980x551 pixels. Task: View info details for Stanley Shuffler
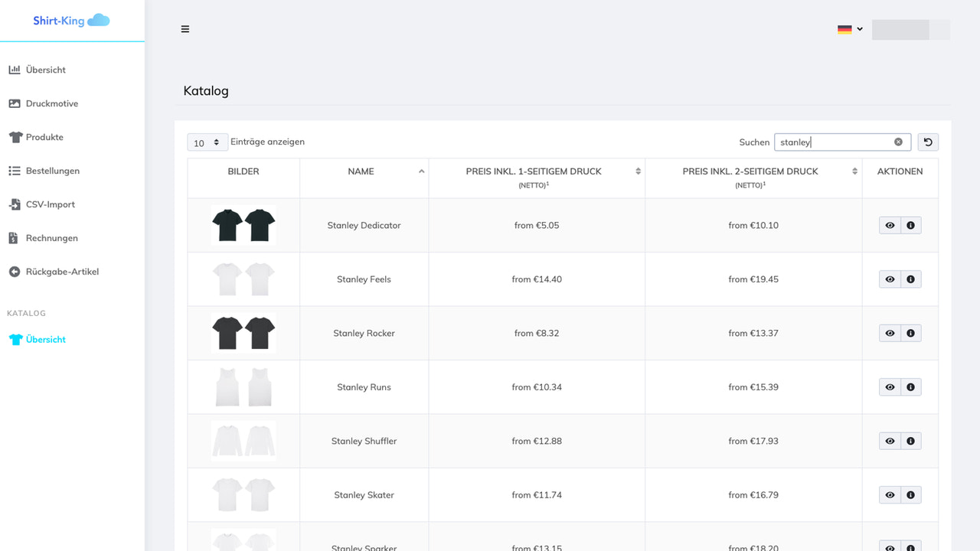click(910, 441)
